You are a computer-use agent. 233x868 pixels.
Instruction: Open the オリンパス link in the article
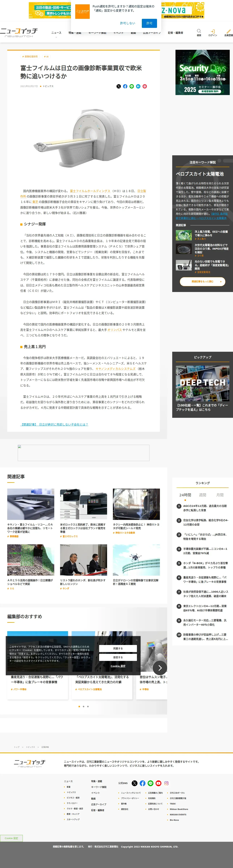pos(115,330)
